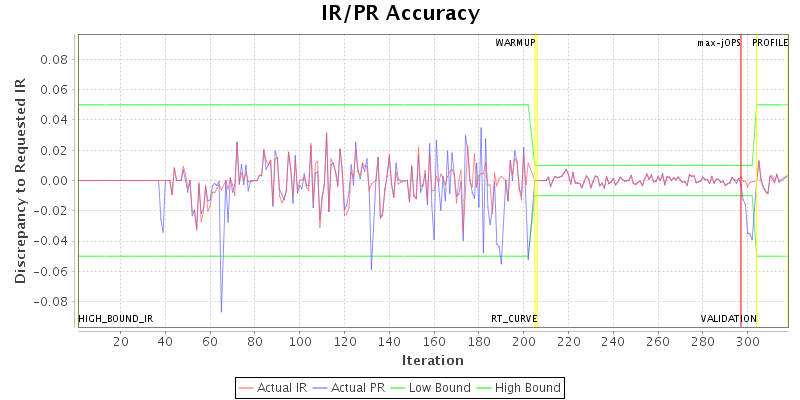This screenshot has height=400, width=800.
Task: Click the PROFILE marker label
Action: [x=770, y=43]
